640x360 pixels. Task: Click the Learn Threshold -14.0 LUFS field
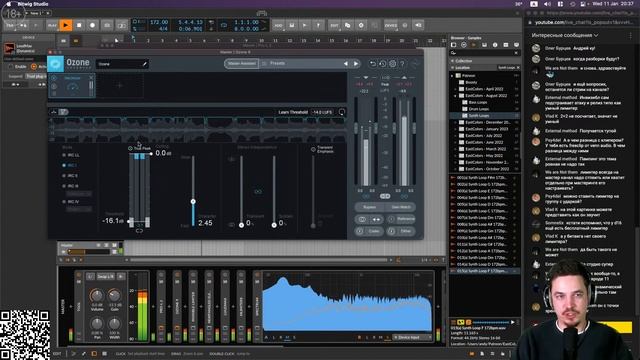[x=322, y=112]
